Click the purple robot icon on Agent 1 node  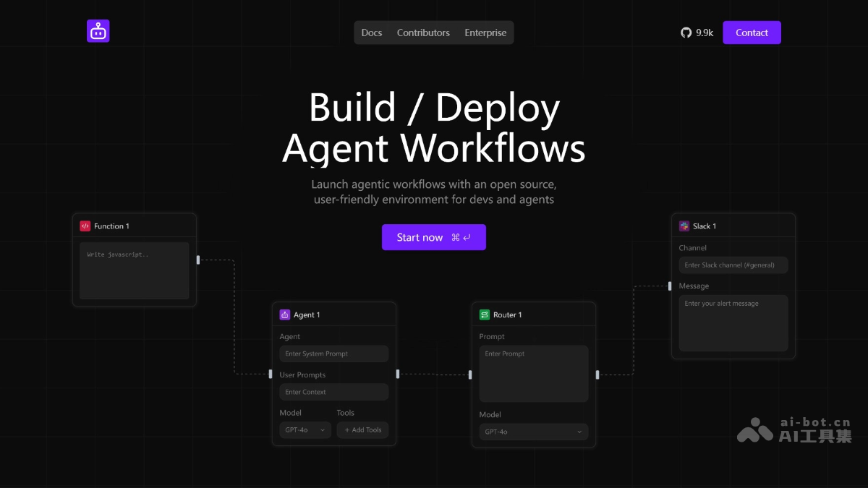click(285, 314)
